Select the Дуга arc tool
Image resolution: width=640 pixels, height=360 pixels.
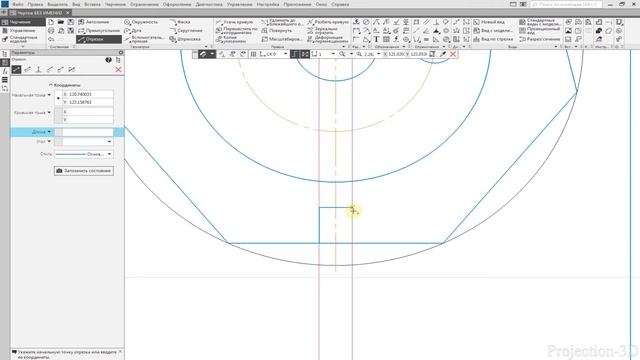click(x=133, y=31)
